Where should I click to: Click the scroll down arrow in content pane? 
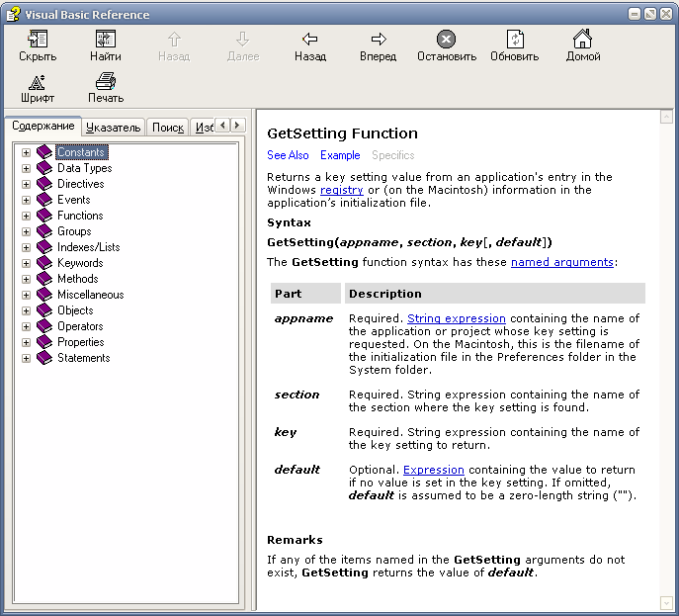coord(666,602)
